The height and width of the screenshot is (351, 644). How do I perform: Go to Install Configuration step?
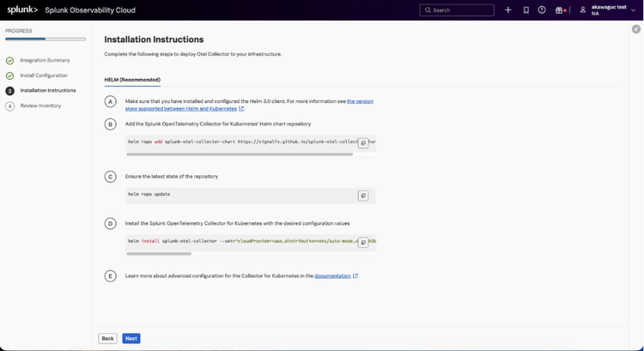click(44, 76)
